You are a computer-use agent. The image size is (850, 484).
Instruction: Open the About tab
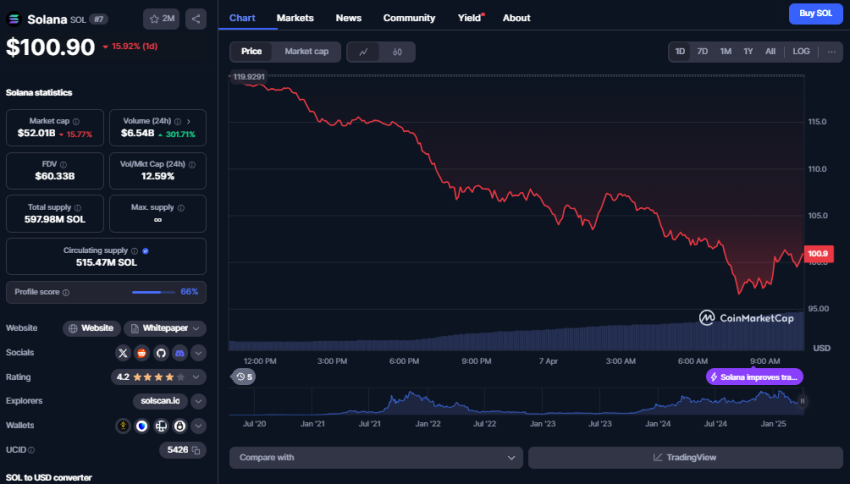pos(516,18)
